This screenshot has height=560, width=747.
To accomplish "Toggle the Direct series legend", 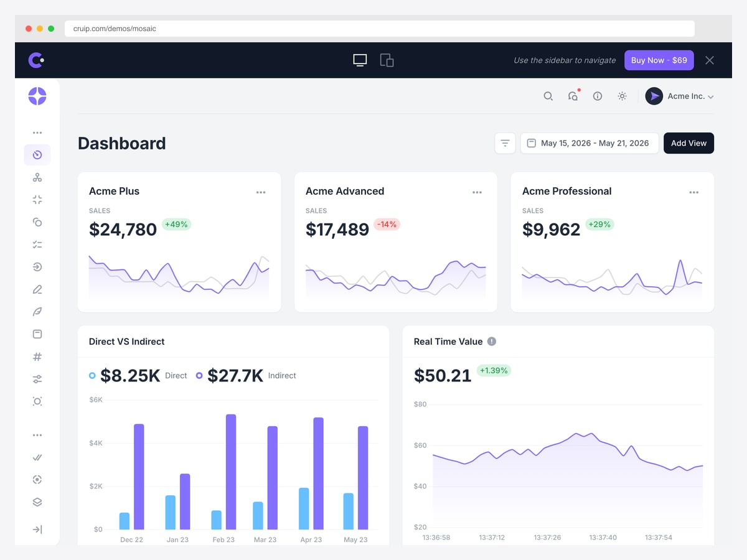I will 138,376.
